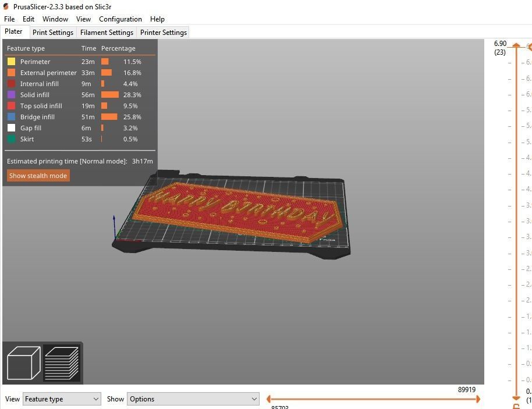
Task: Click the Top solid infill label
Action: pyautogui.click(x=41, y=106)
